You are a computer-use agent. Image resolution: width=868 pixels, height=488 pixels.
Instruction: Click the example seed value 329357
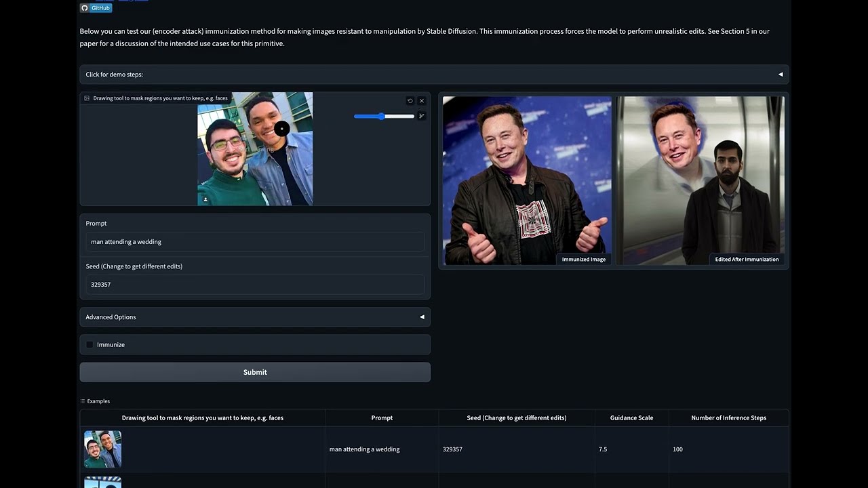coord(452,449)
